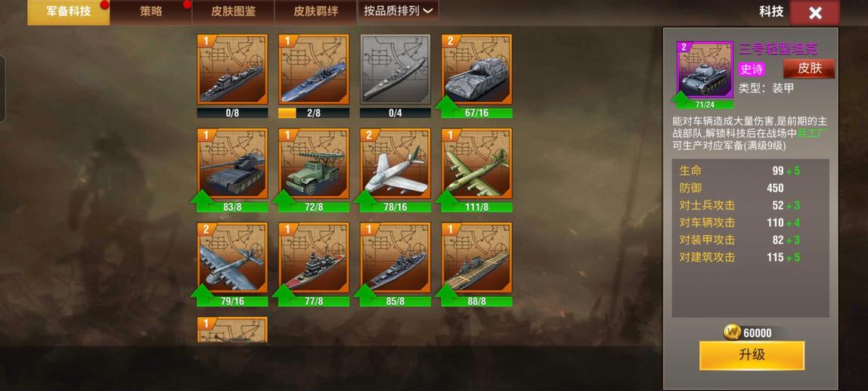This screenshot has height=391, width=868.
Task: Close the 科技 screen with X
Action: 815,13
